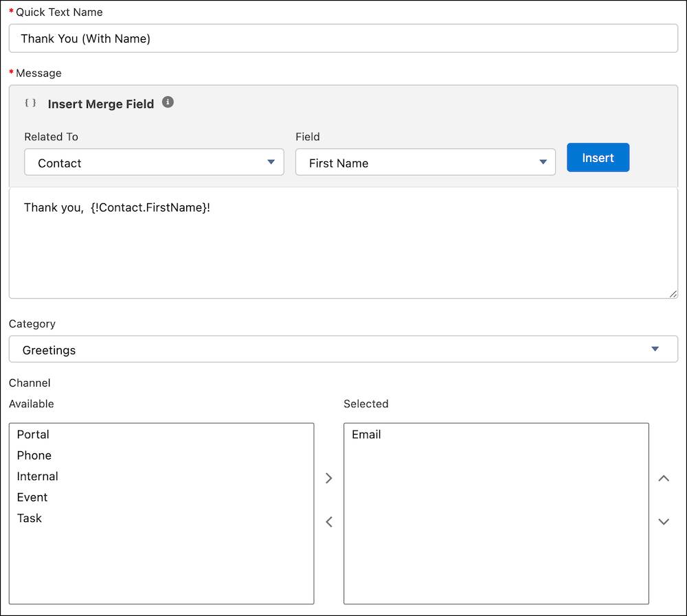Select Internal in the Available channels

pos(161,476)
